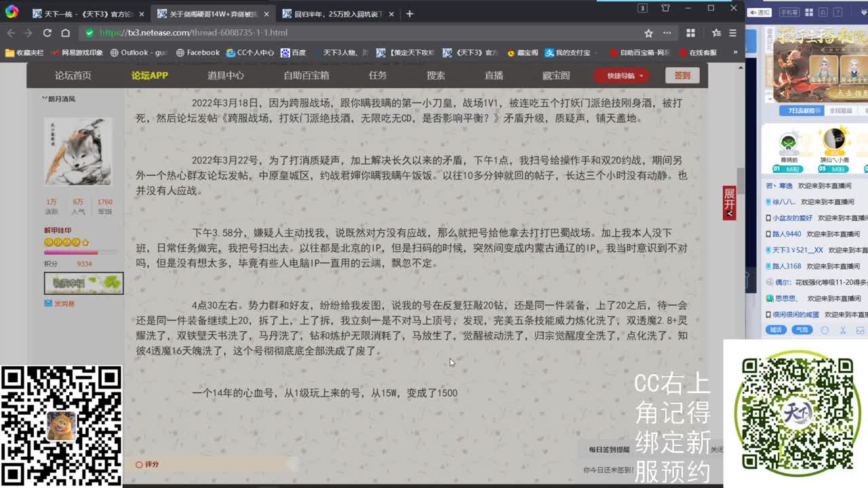Image resolution: width=868 pixels, height=488 pixels.
Task: Select the emoji icon in CC chat toolbar
Action: point(825,328)
